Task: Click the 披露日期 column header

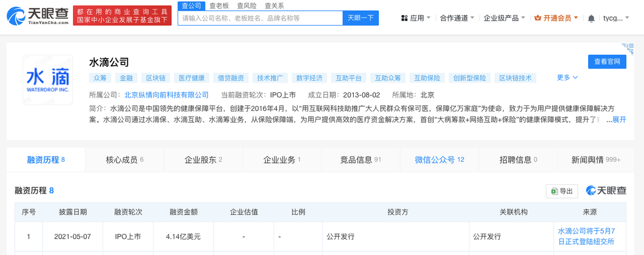Action: click(x=73, y=212)
